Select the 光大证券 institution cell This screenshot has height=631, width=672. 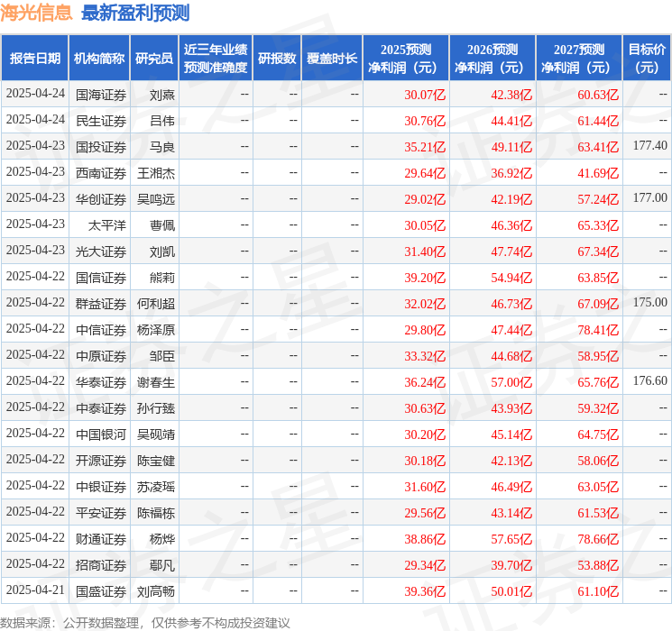click(101, 251)
